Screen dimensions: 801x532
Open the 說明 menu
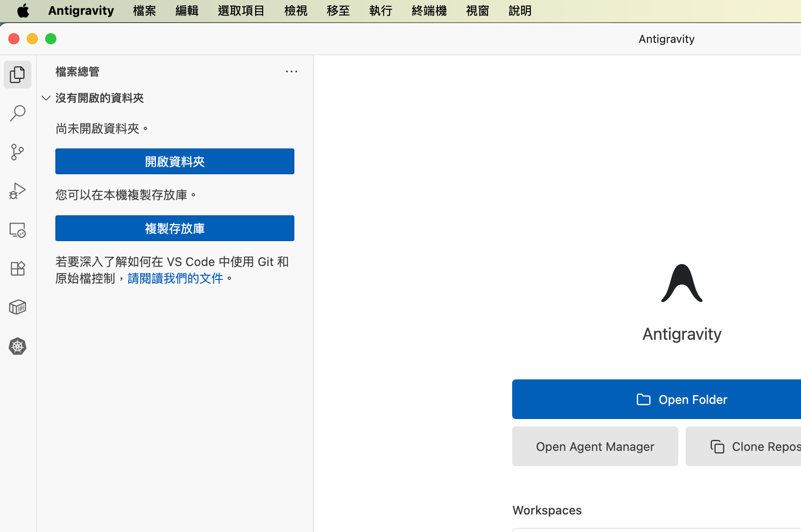point(520,11)
